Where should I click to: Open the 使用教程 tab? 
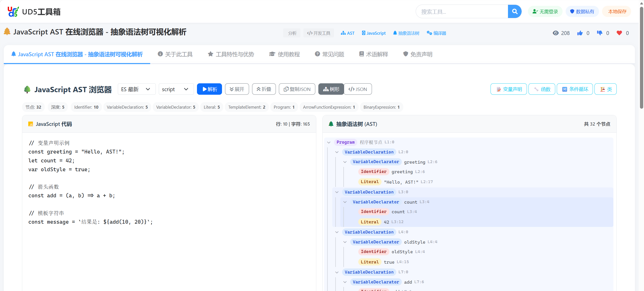284,54
